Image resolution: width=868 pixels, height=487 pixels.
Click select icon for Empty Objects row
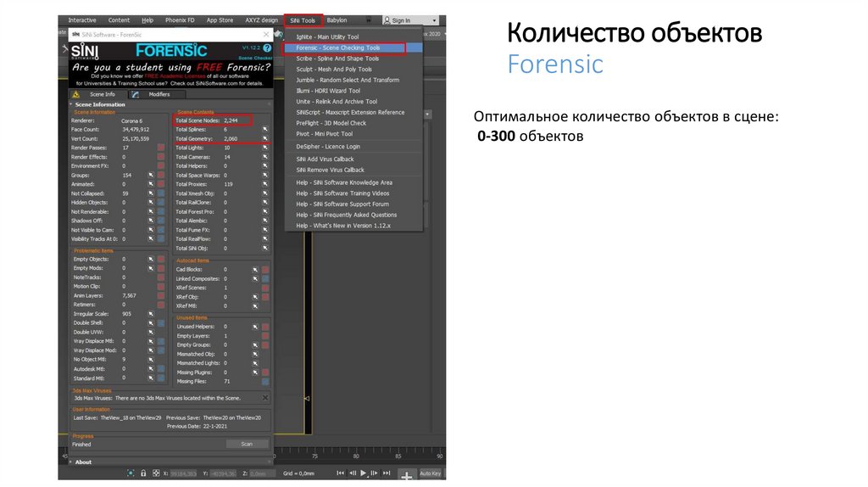click(x=151, y=259)
